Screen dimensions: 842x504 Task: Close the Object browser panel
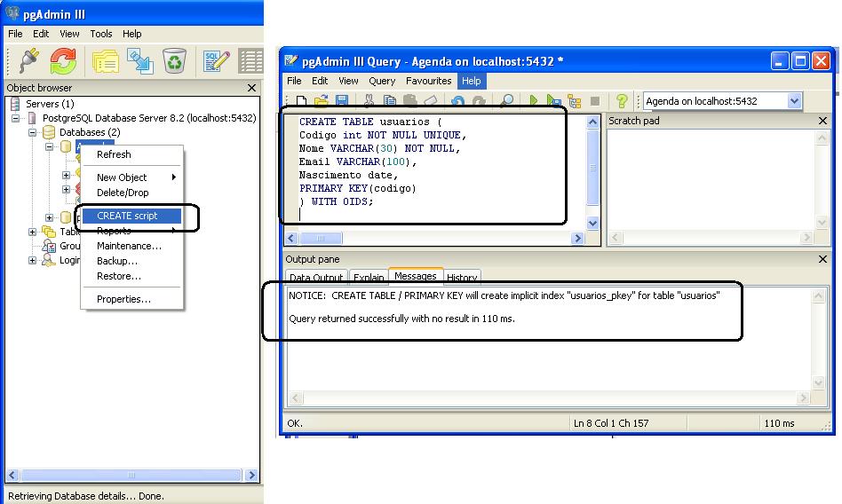[252, 88]
